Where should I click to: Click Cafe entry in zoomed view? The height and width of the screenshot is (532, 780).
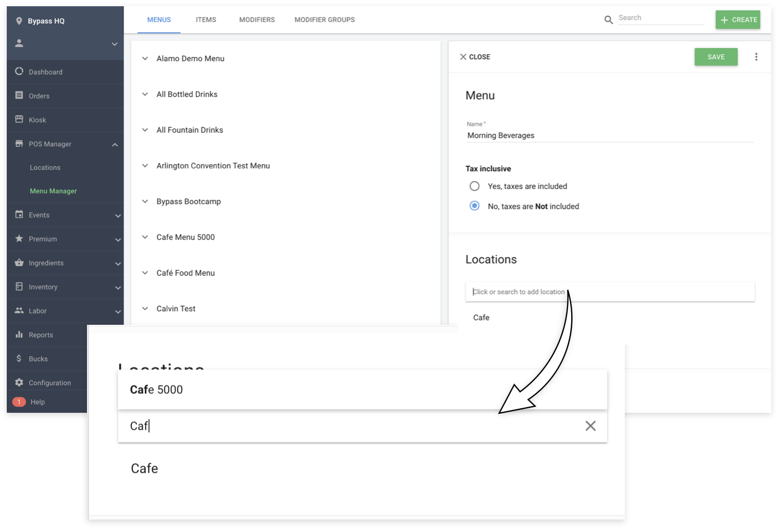(x=144, y=468)
